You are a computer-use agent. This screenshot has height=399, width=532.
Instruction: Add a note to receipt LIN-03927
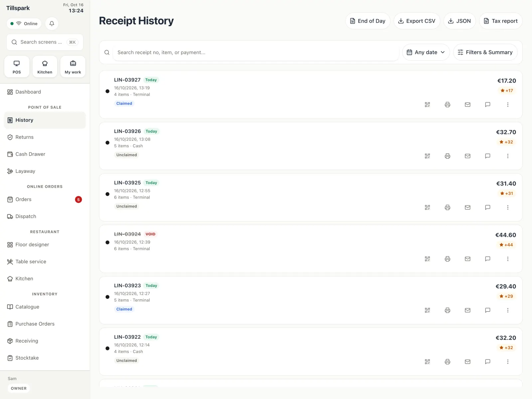(488, 105)
